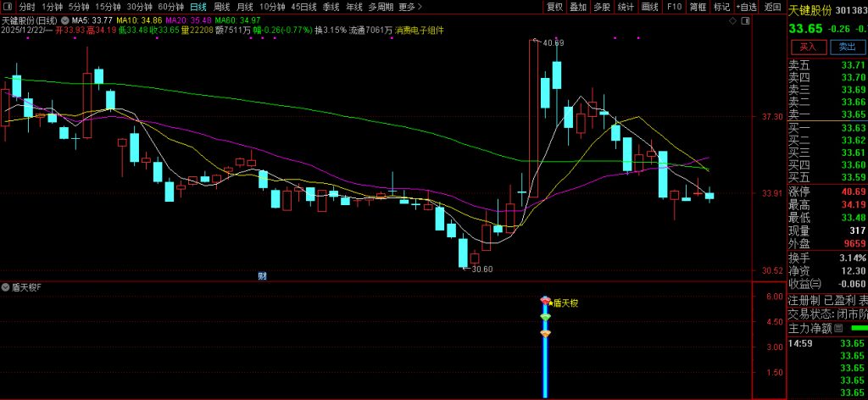Expand the 天键股份(日线) indicator dropdown arrow

(64, 19)
